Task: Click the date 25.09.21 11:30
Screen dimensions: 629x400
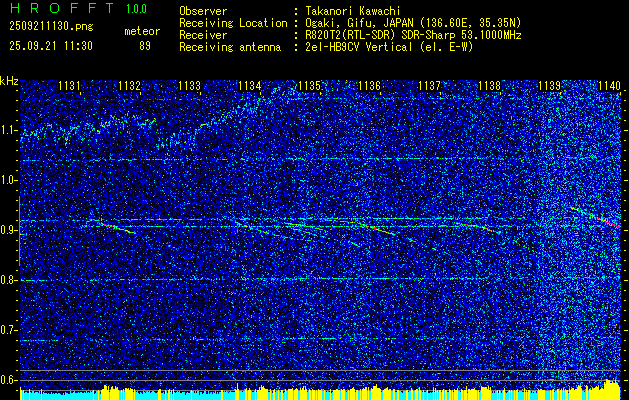Action: click(x=51, y=46)
